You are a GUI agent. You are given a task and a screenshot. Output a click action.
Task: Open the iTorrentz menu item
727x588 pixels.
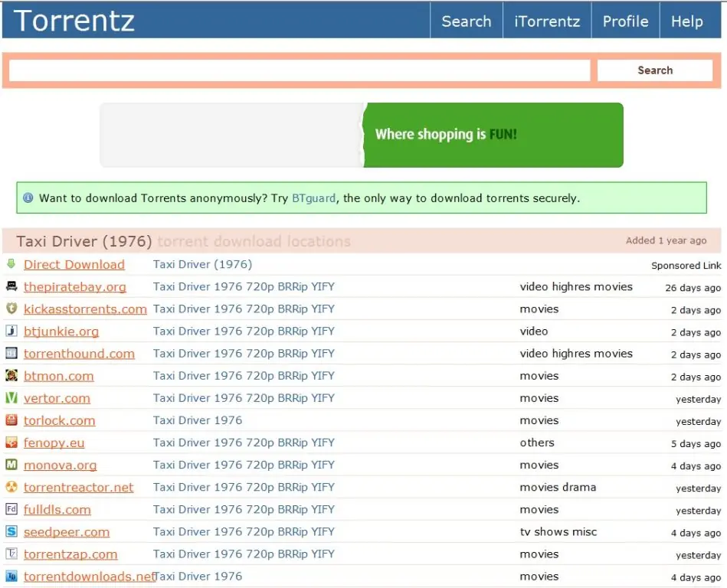click(x=547, y=21)
